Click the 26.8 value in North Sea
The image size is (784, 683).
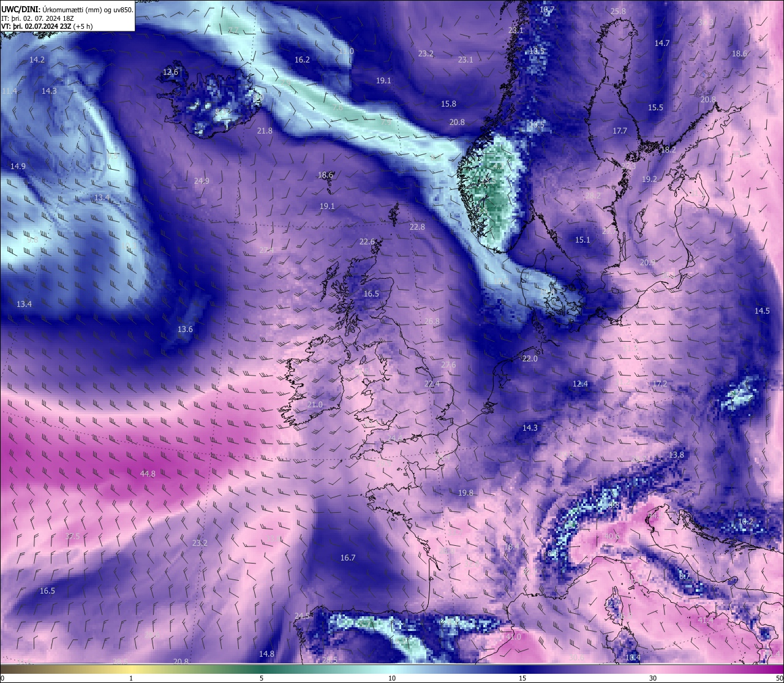(x=432, y=321)
